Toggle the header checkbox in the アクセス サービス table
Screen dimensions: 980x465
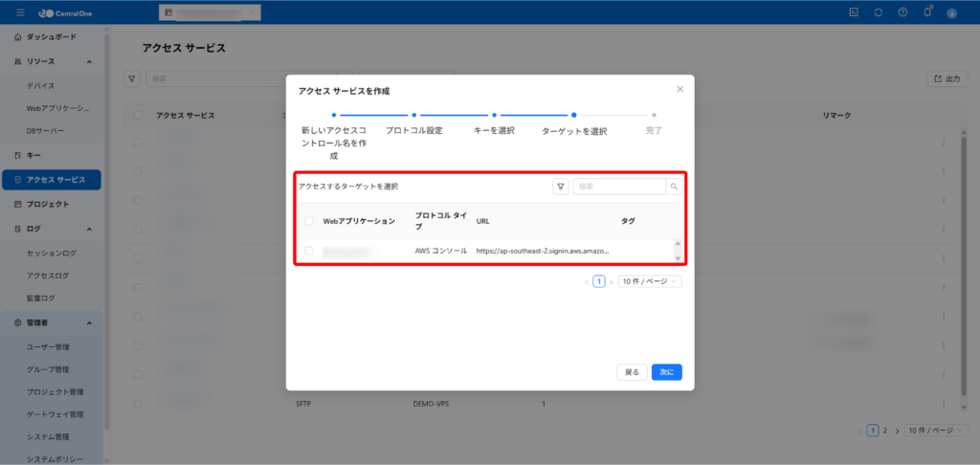coord(139,116)
